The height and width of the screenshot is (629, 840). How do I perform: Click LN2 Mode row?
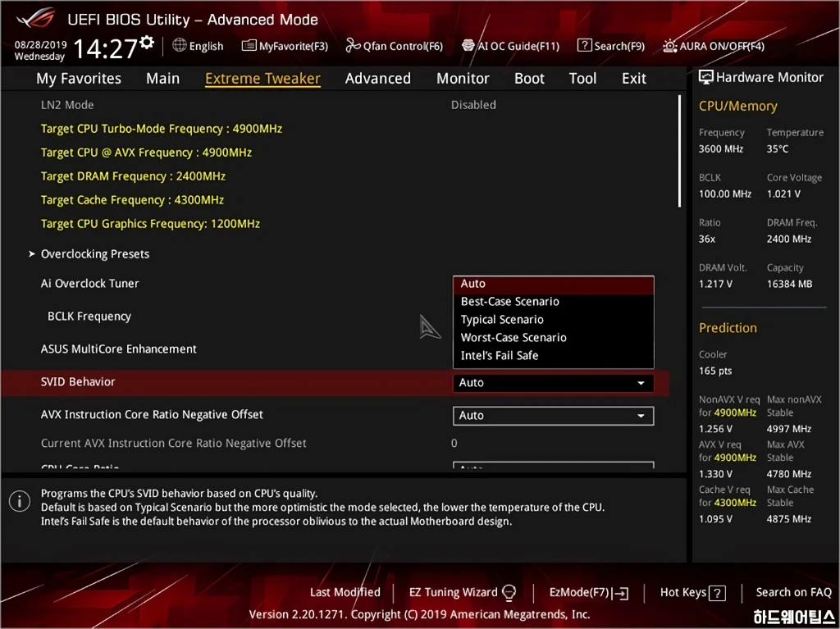(337, 105)
